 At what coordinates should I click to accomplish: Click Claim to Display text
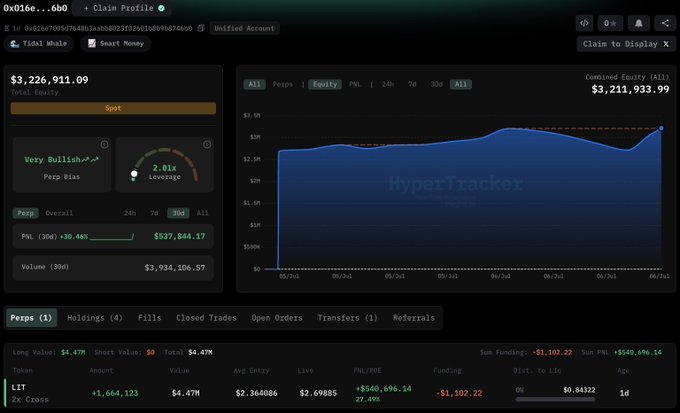point(620,44)
